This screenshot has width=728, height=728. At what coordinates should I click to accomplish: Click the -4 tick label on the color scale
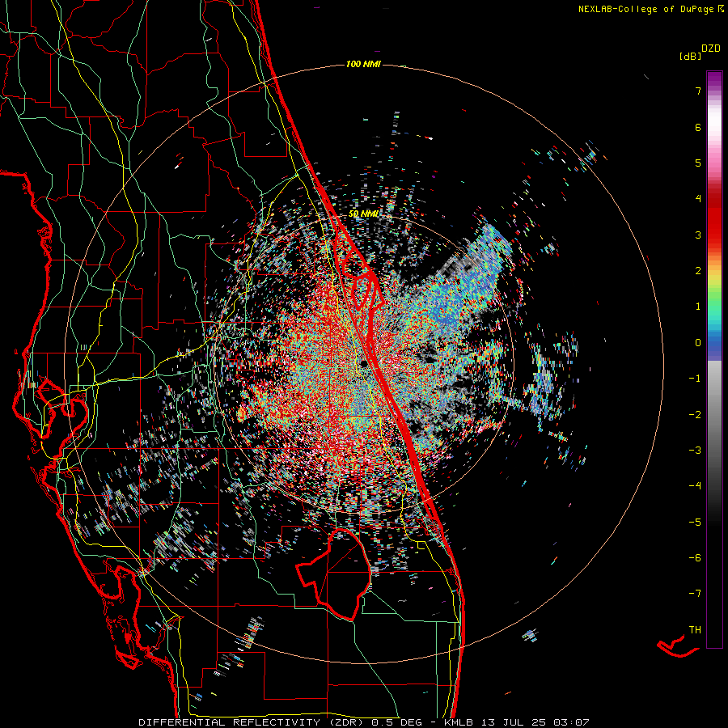tap(695, 485)
